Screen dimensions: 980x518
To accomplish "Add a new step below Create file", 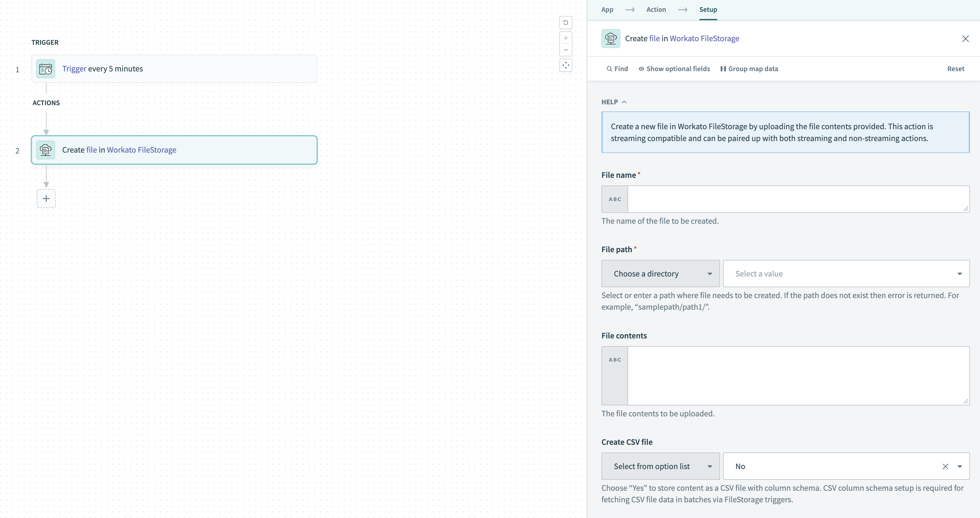I will [x=46, y=198].
